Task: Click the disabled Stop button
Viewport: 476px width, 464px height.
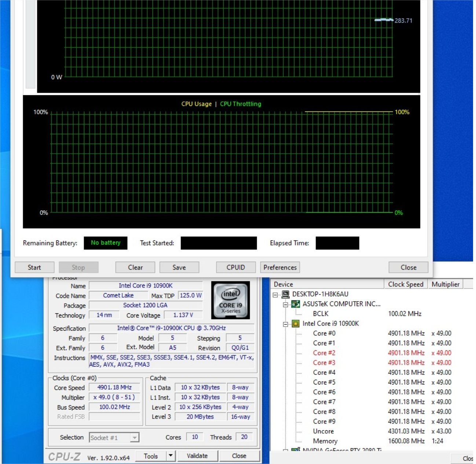Action: point(78,268)
